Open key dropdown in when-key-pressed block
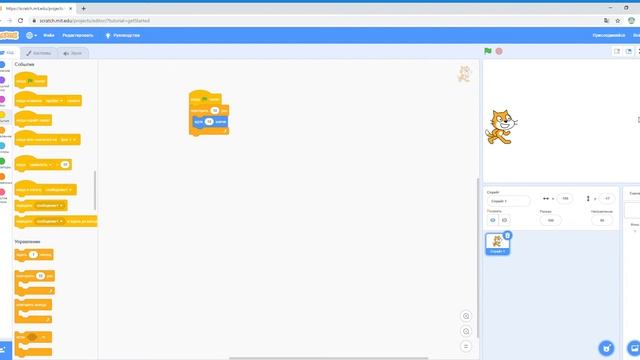This screenshot has height=360, width=640. 54,100
